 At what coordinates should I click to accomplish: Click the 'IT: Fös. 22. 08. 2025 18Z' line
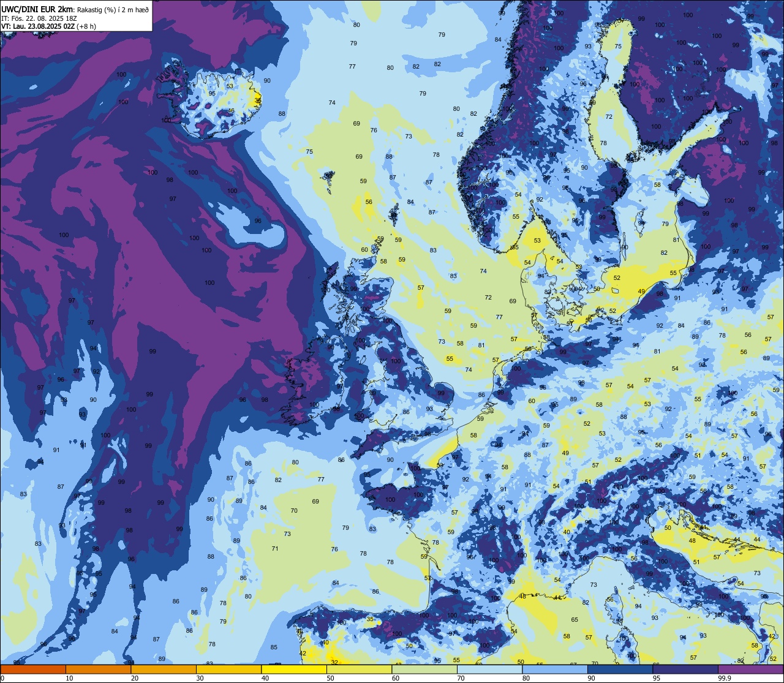click(39, 18)
